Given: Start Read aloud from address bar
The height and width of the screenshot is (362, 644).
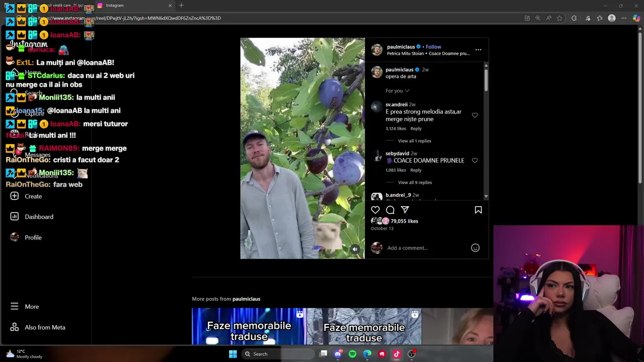Looking at the screenshot, I should 548,18.
